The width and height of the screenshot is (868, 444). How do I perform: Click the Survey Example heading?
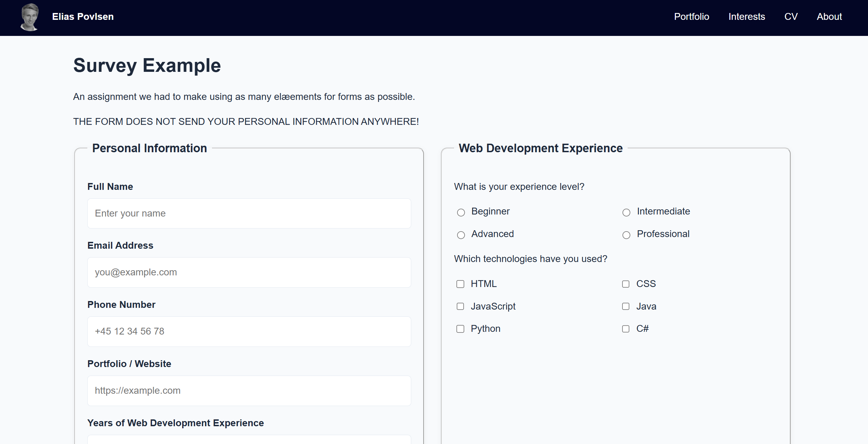point(147,65)
